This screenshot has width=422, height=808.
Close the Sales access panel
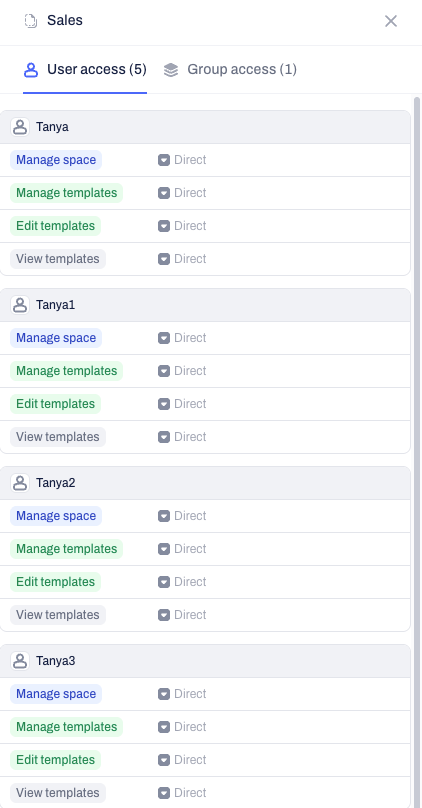391,21
